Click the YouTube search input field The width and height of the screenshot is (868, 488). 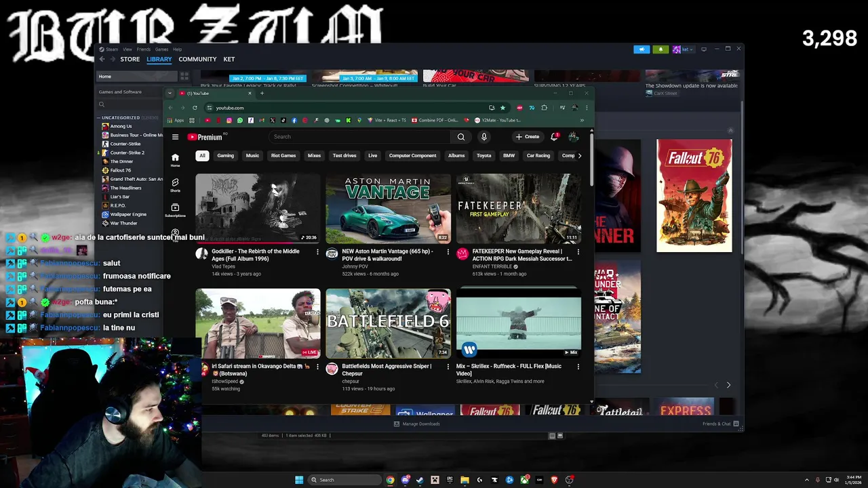[x=360, y=137]
